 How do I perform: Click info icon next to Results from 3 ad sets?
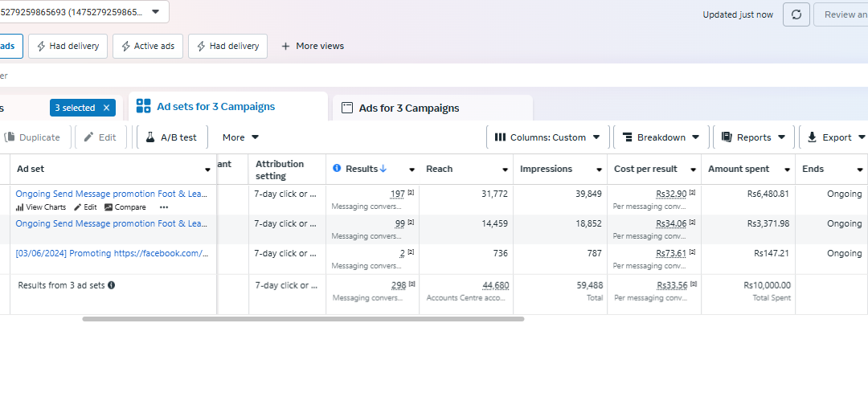point(111,285)
